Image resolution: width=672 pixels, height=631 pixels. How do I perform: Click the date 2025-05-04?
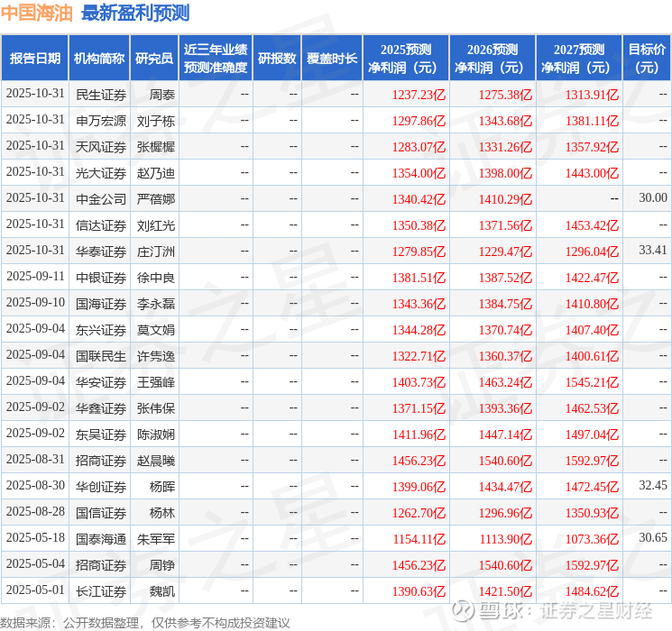pyautogui.click(x=35, y=563)
